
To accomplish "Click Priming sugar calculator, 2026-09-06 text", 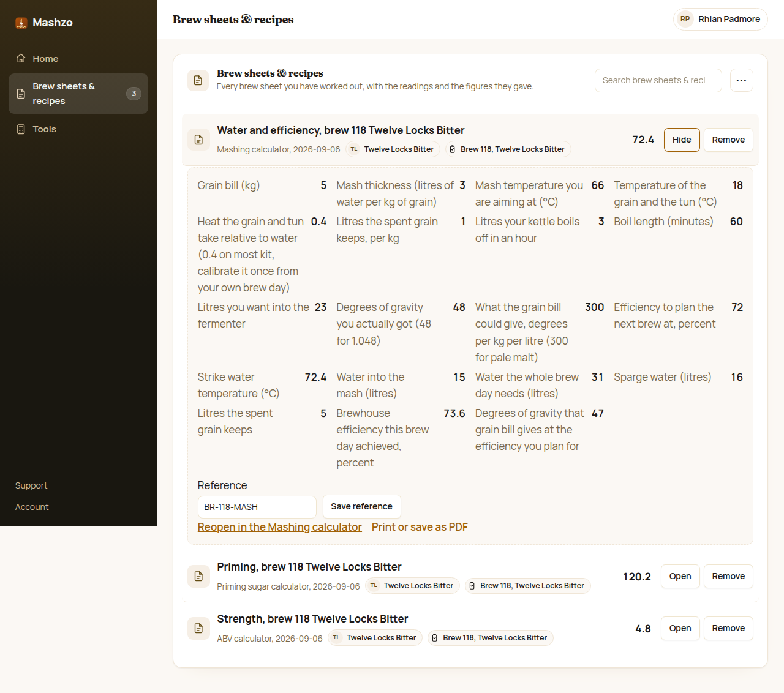I will coord(288,586).
